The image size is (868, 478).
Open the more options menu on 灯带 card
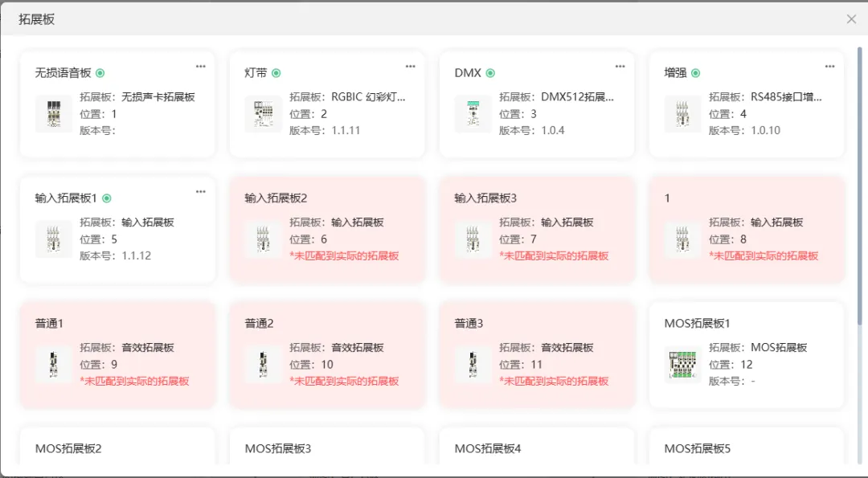point(410,67)
